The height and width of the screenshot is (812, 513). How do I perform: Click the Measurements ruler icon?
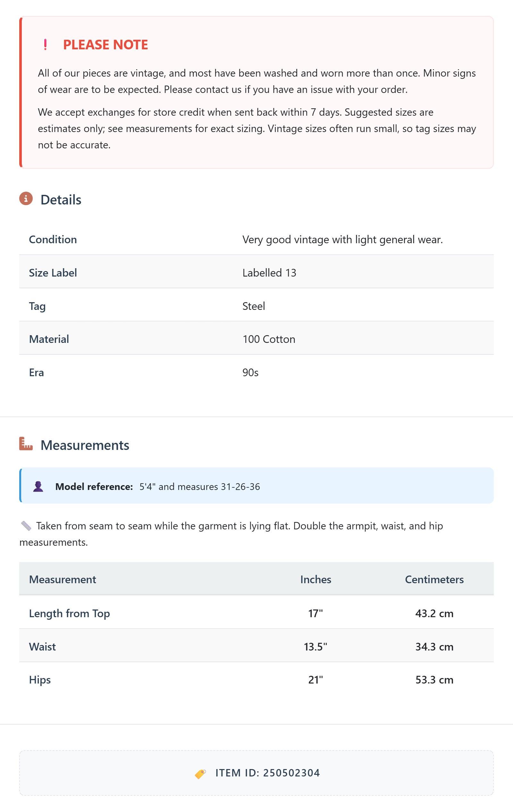coord(26,444)
